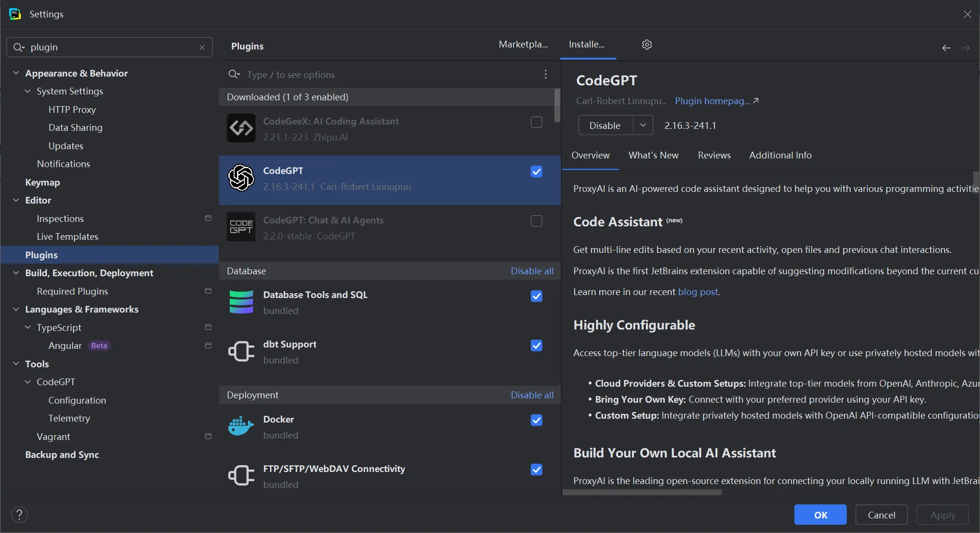The image size is (980, 533).
Task: Select Live Templates in the settings tree
Action: click(67, 236)
